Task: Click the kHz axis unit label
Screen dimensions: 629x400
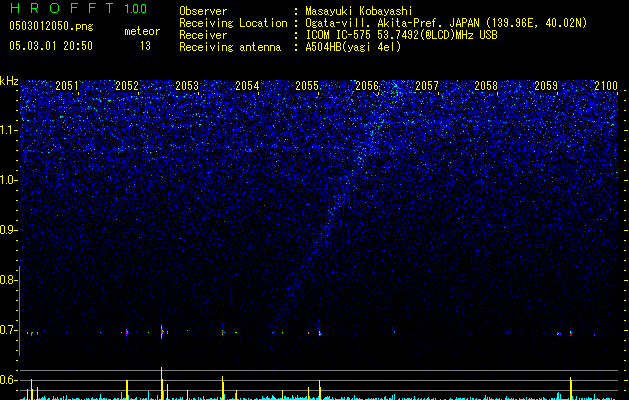Action: tap(9, 81)
